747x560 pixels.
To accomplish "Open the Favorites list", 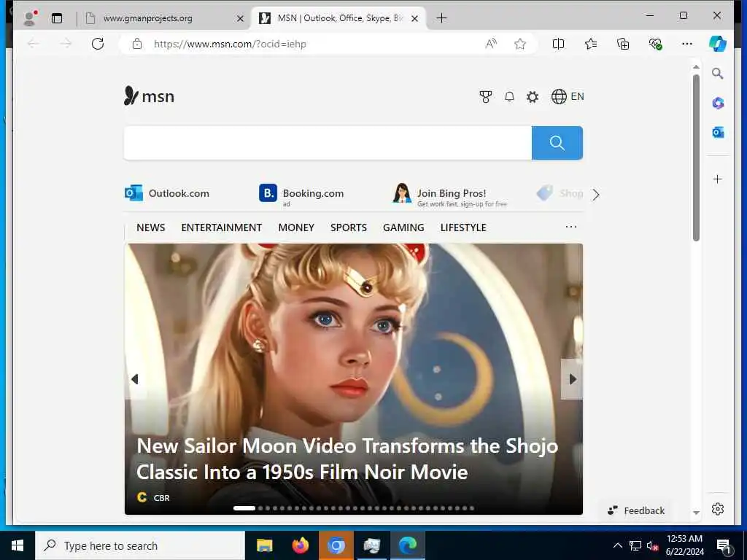I will coord(591,44).
